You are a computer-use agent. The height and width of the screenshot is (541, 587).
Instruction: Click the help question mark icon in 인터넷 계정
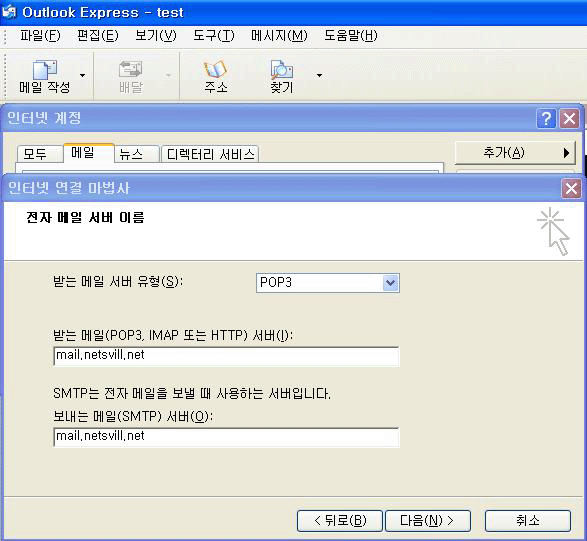tap(546, 119)
